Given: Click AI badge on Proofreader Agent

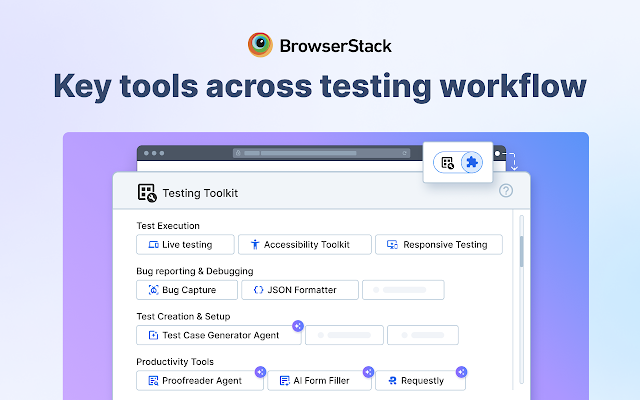Looking at the screenshot, I should click(260, 372).
